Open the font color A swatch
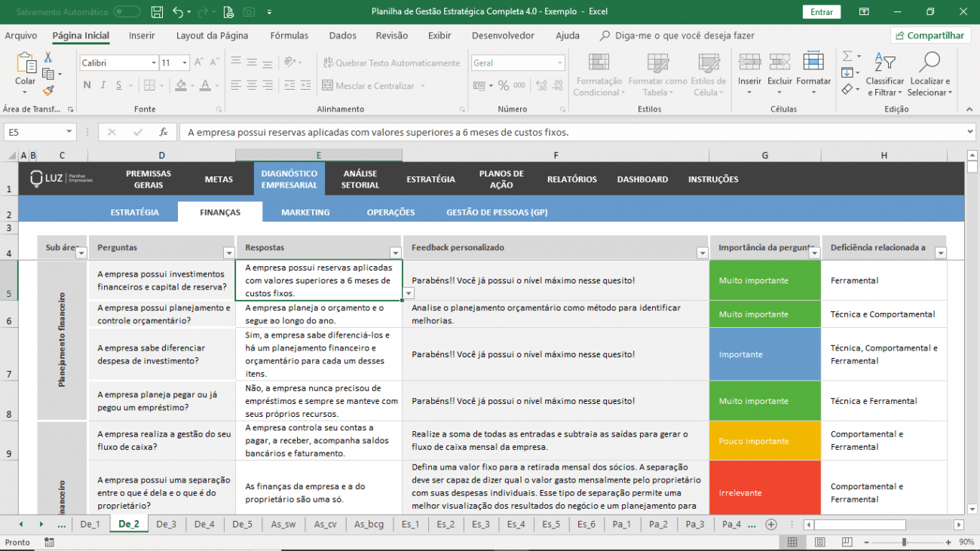 point(204,86)
